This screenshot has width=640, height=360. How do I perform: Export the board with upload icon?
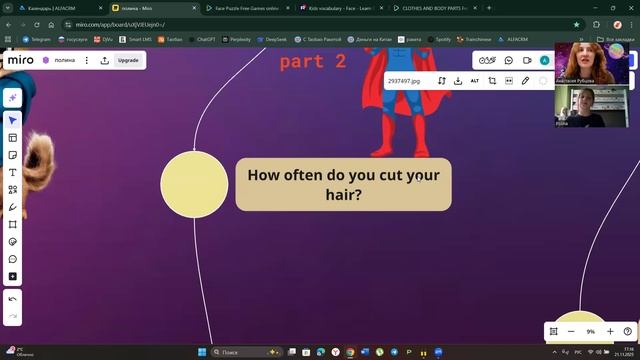104,60
